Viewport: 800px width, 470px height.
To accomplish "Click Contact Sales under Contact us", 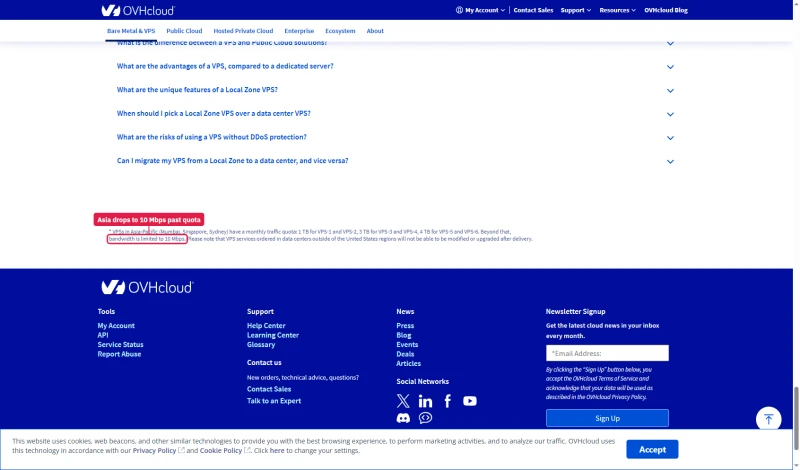I will (x=269, y=389).
